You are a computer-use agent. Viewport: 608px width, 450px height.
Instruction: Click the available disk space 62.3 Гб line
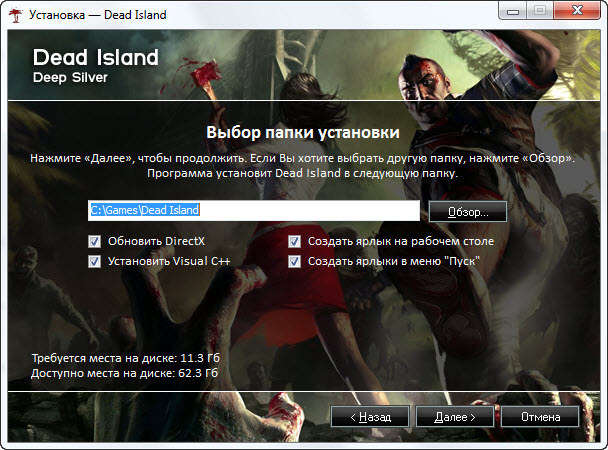[124, 372]
